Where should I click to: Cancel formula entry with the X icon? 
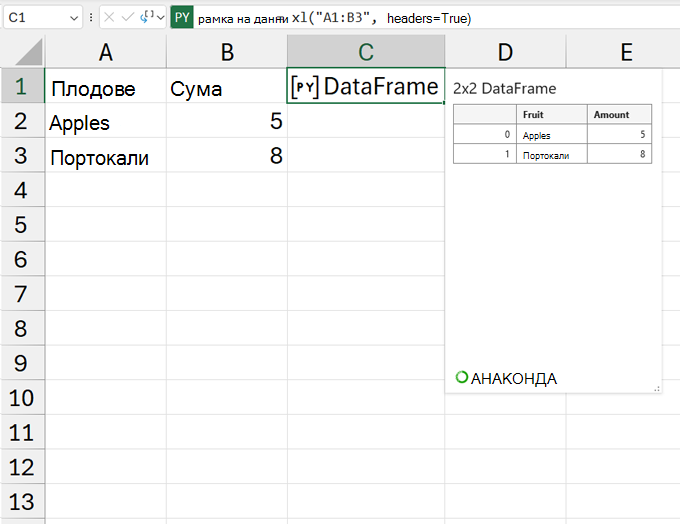(109, 17)
